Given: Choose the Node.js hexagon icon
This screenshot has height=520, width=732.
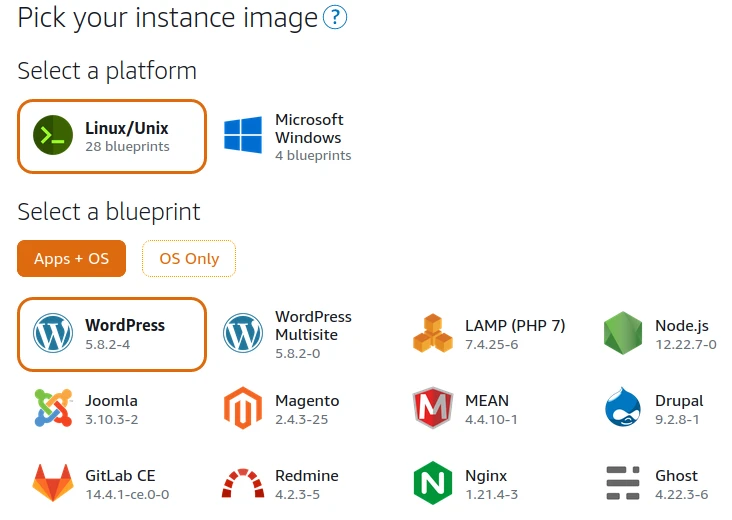Looking at the screenshot, I should [622, 334].
